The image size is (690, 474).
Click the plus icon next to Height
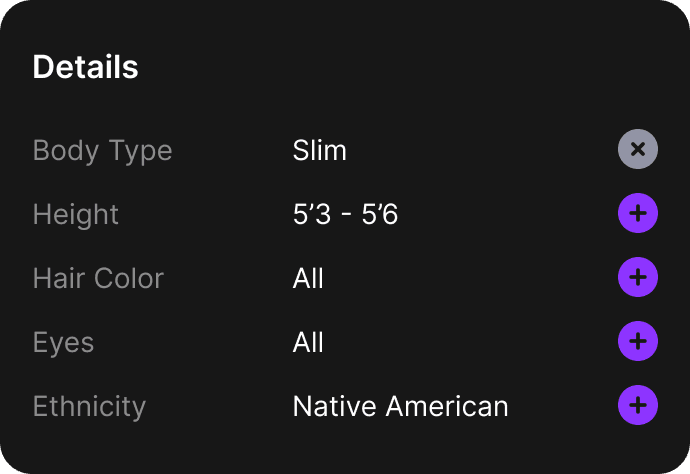tap(638, 214)
